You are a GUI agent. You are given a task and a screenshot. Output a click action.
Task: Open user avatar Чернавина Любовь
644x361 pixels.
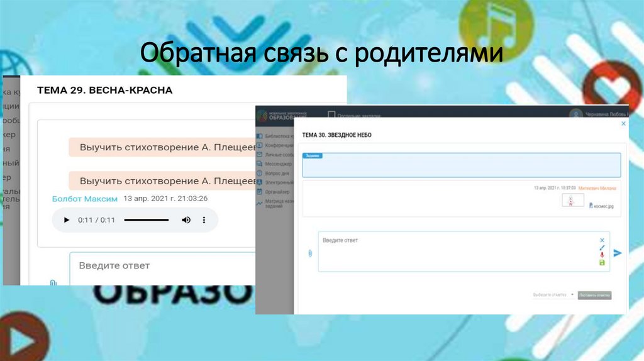point(576,114)
